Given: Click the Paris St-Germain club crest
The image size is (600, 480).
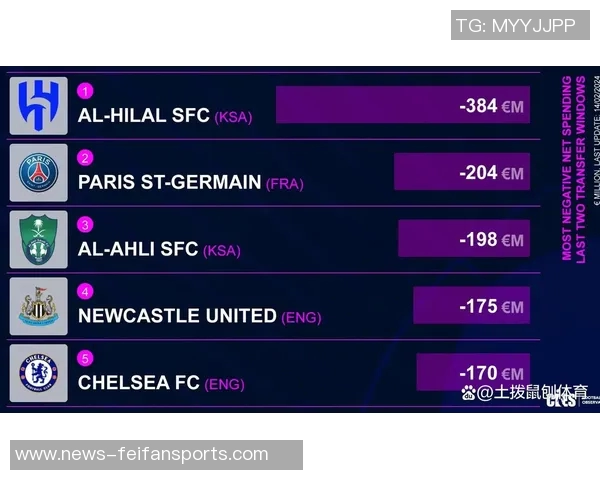Looking at the screenshot, I should click(x=39, y=173).
